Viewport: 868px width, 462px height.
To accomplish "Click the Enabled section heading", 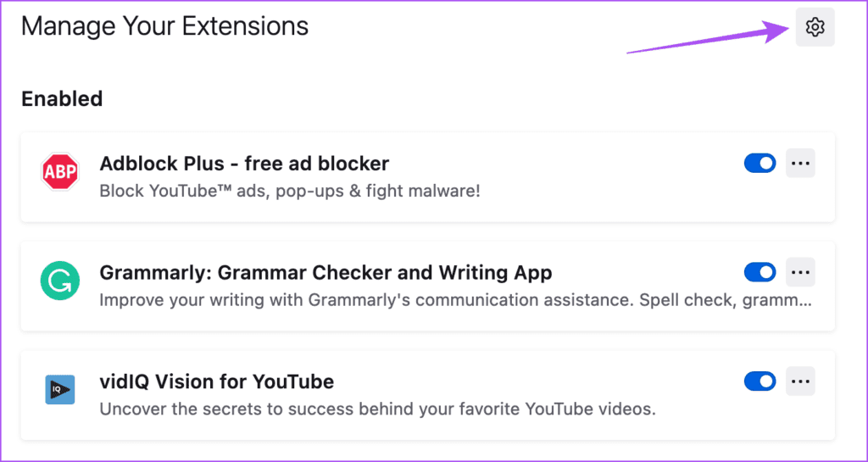I will click(62, 98).
